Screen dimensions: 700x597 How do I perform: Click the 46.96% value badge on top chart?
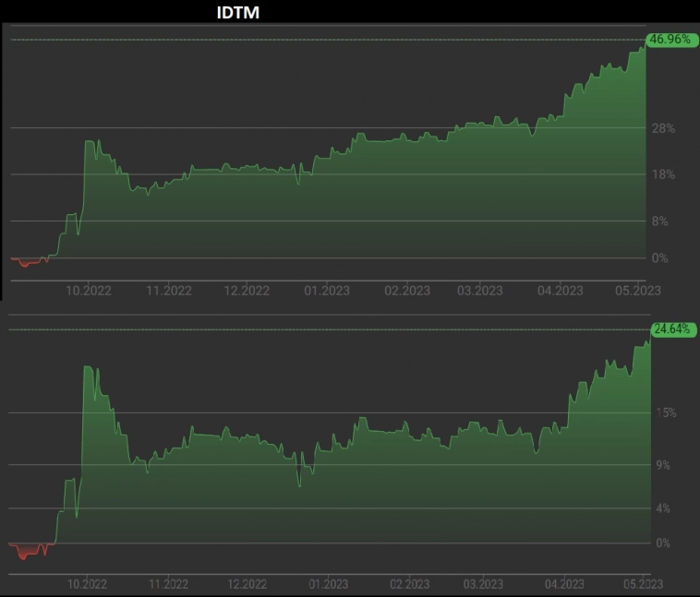tap(672, 40)
